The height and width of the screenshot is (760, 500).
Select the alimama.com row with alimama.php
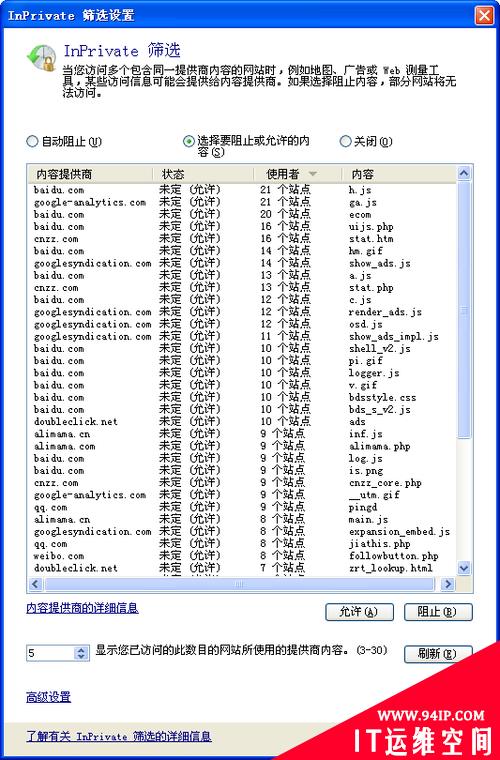(x=242, y=446)
